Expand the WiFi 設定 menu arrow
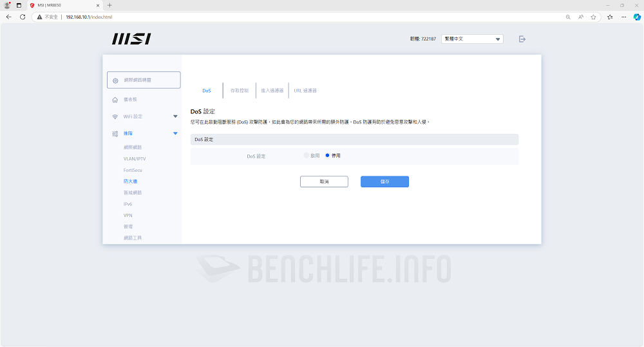 (175, 117)
